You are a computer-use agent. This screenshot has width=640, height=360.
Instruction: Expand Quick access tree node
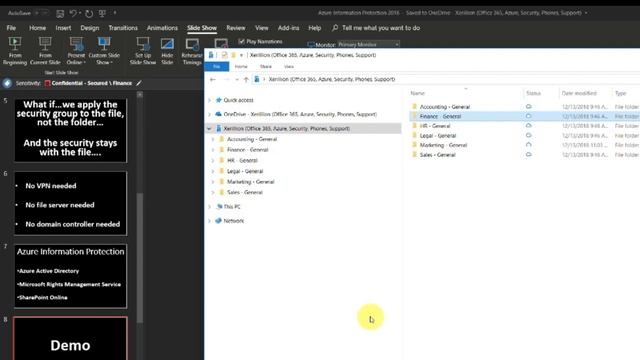click(x=209, y=100)
